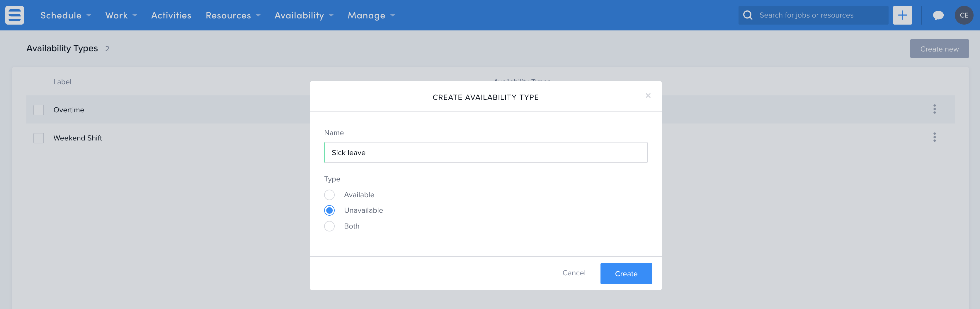Check the Overtime row checkbox
The image size is (980, 309).
[x=39, y=110]
